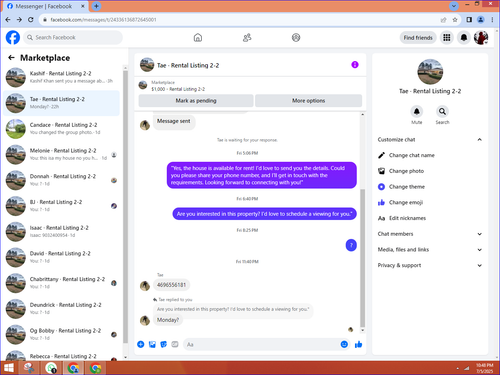Click Tae's phone number message 4696556181
Viewport: 500px width, 375px height.
[x=171, y=285]
